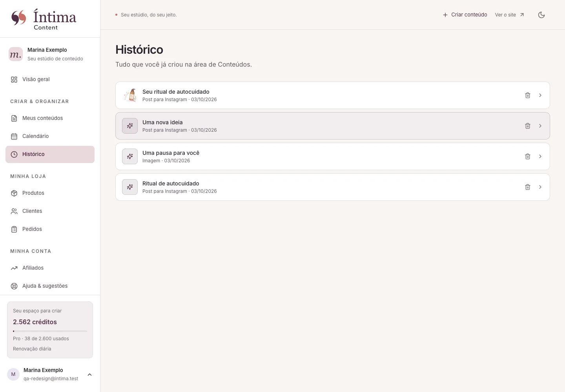
Task: Follow the 'Ver o site' link
Action: [509, 15]
